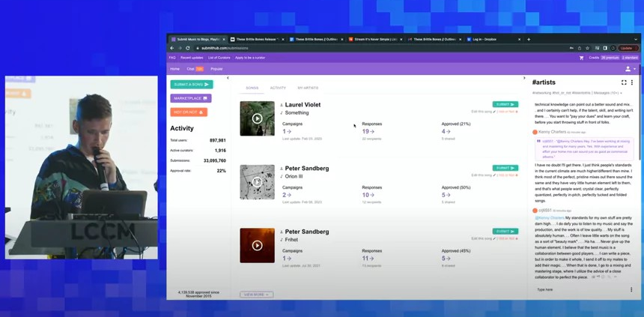
Task: Edit the song Orion III
Action: 484,175
